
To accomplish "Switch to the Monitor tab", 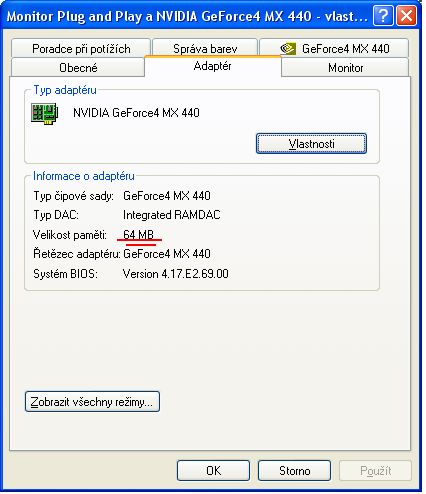I will tap(345, 68).
